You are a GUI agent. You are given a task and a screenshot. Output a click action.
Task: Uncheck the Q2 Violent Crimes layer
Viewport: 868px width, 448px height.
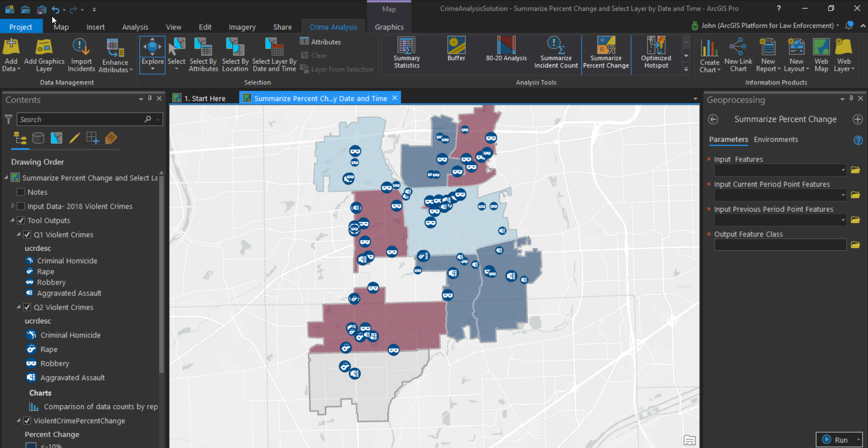(x=27, y=307)
